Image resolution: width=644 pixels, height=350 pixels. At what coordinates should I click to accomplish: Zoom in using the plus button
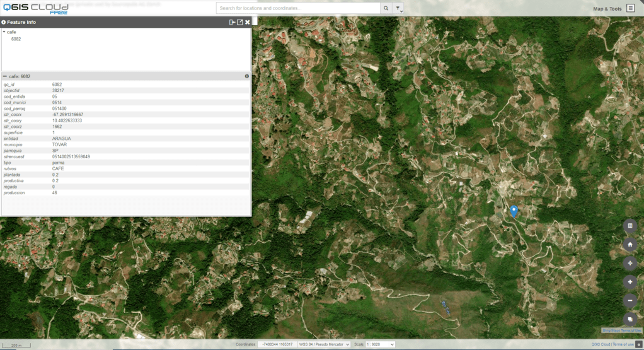click(630, 282)
